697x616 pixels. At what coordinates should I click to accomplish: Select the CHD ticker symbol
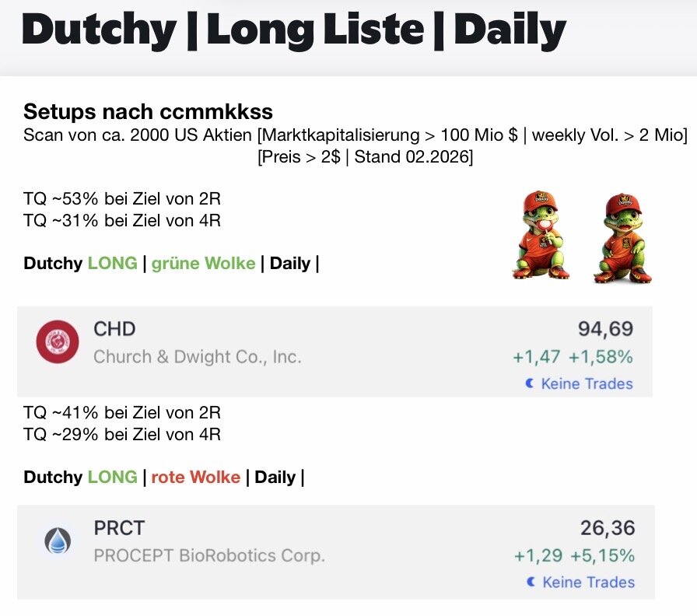[114, 329]
